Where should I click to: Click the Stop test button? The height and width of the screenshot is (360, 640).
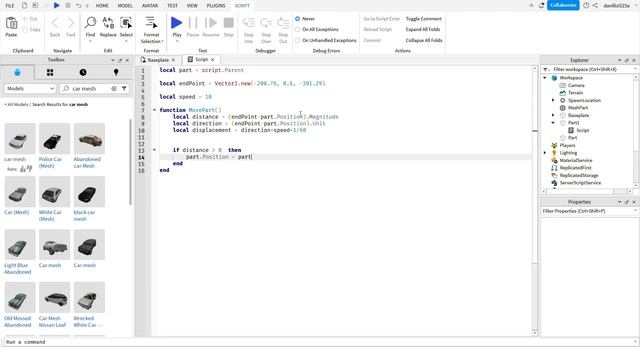click(x=229, y=23)
